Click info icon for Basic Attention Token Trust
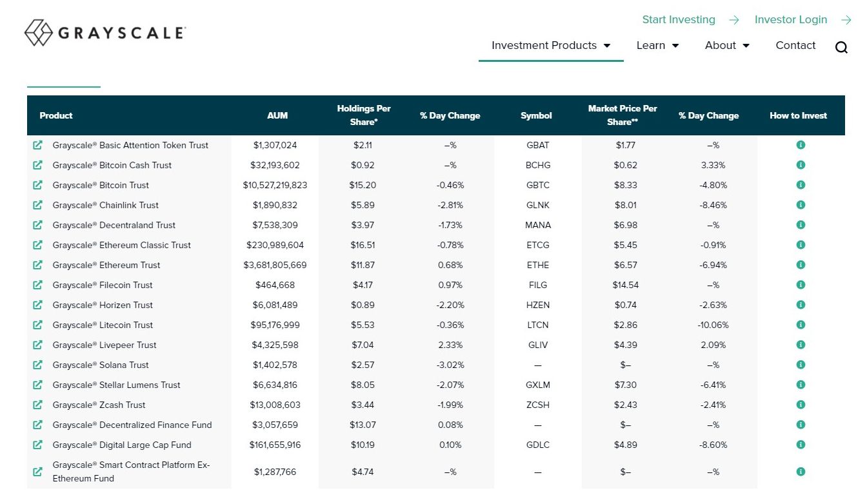Image resolution: width=867 pixels, height=504 pixels. pos(801,145)
